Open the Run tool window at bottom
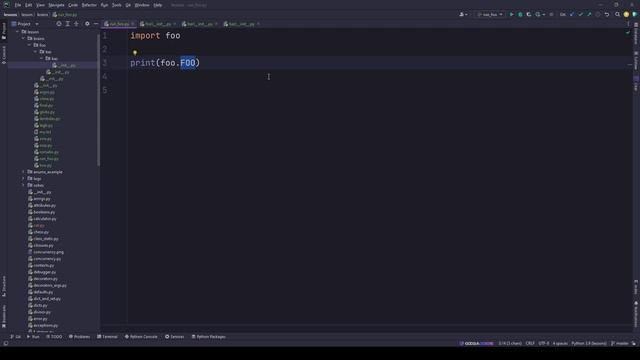Viewport: 640px width, 360px height. (x=33, y=337)
